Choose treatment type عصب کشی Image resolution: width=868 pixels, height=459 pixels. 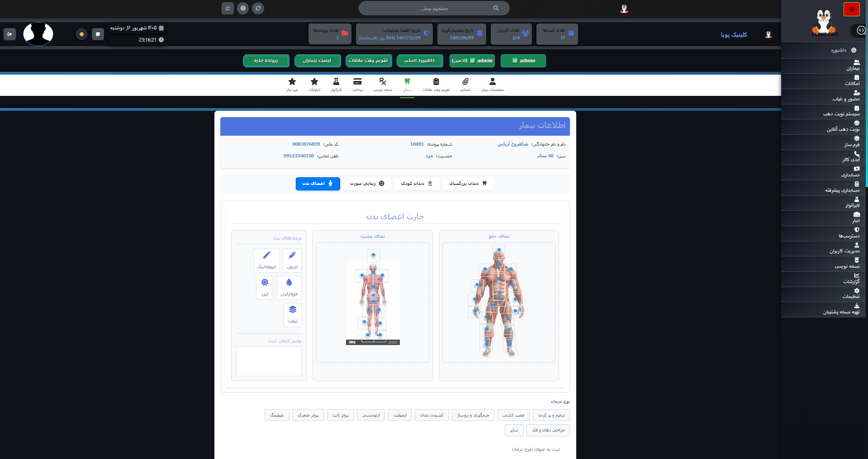click(513, 415)
